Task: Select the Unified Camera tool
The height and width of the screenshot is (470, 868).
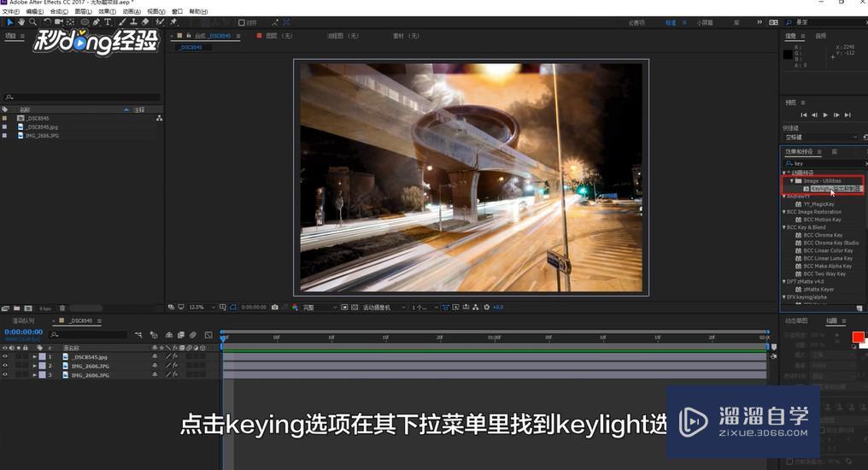Action: pos(59,22)
